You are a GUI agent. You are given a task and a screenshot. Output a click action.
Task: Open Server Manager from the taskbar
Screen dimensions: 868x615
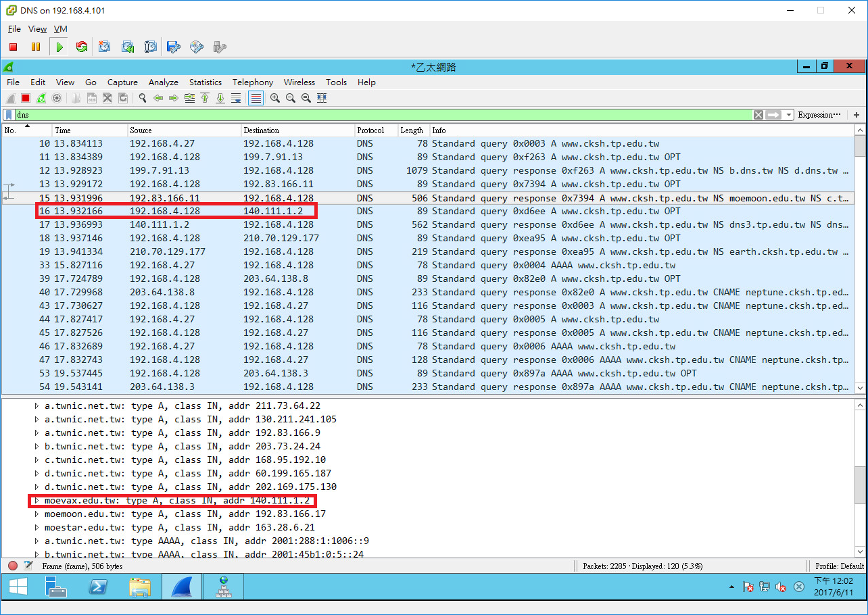(x=56, y=587)
